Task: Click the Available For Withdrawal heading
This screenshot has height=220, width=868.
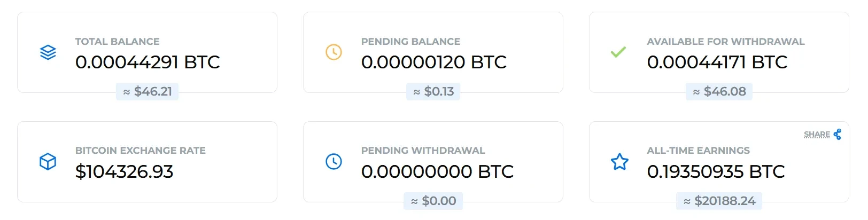Action: 725,42
